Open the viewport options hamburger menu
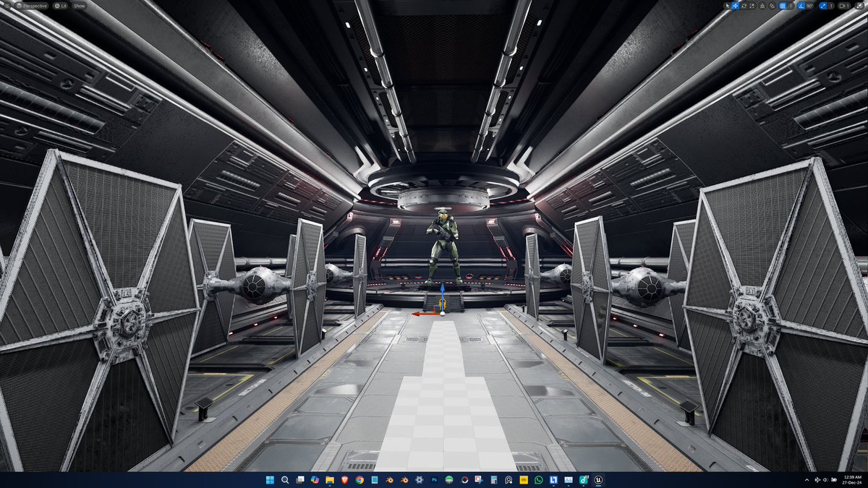868x488 pixels. 7,5
